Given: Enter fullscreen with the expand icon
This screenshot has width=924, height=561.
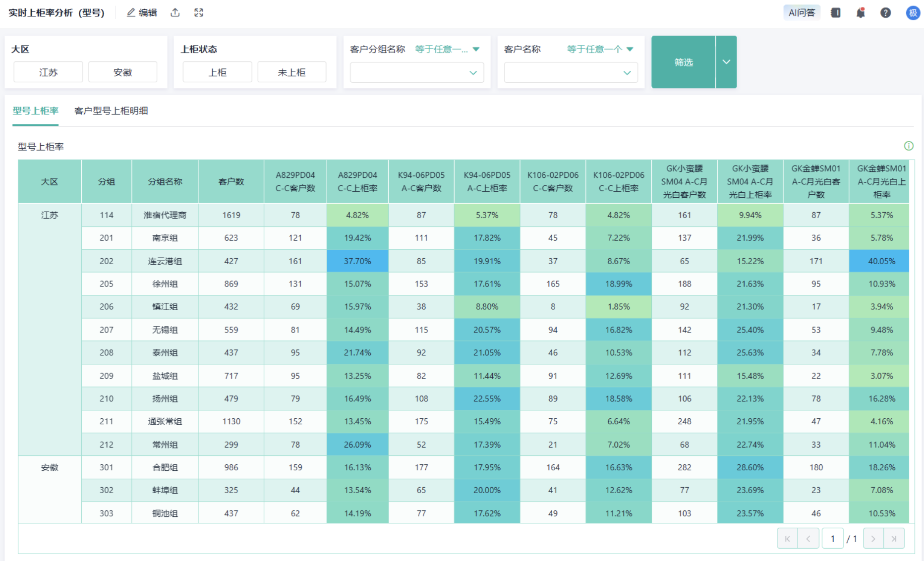Looking at the screenshot, I should 199,13.
